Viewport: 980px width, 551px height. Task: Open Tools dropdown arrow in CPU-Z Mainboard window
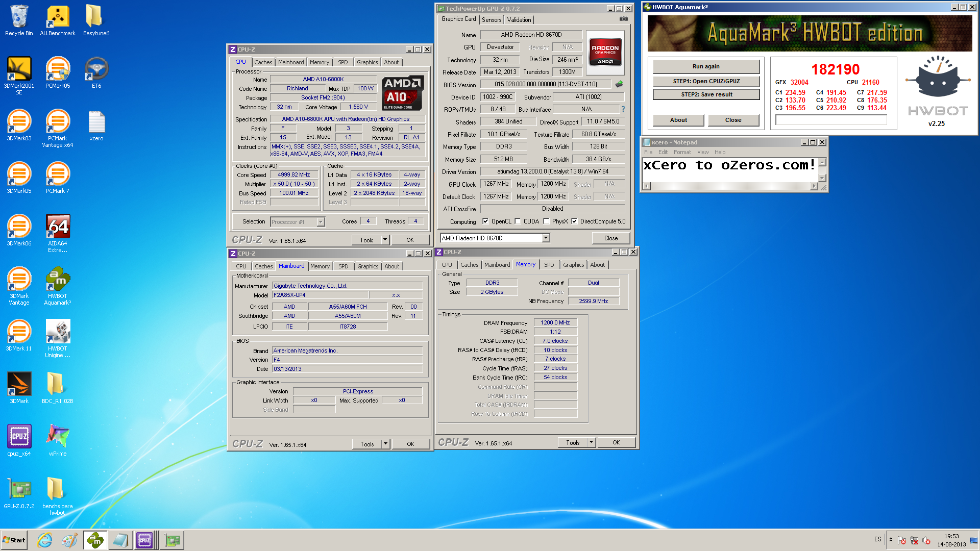[x=386, y=444]
